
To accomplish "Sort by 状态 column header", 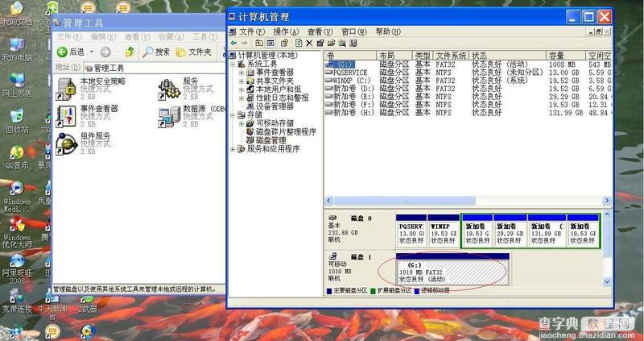I will click(x=508, y=56).
